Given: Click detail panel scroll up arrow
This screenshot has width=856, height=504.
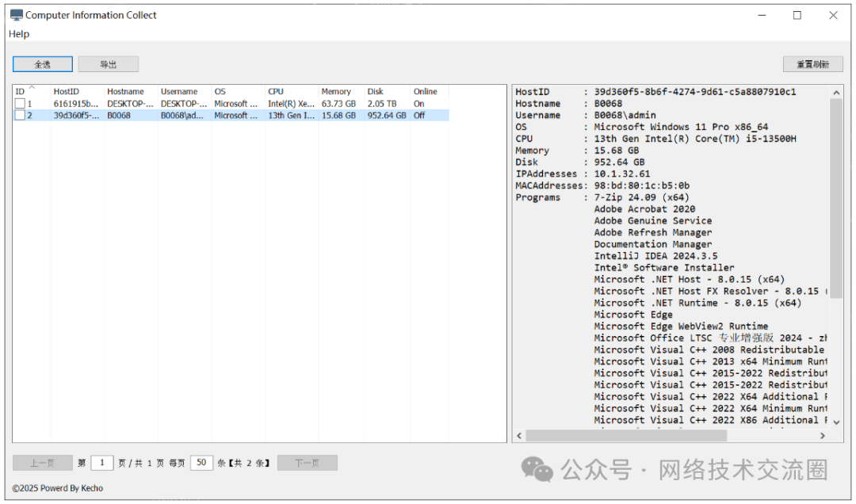Looking at the screenshot, I should pos(836,93).
